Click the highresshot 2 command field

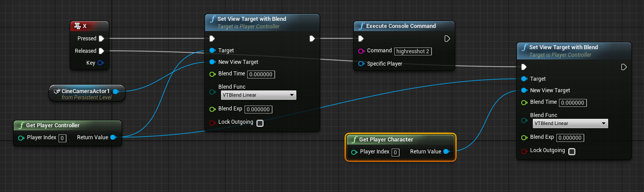(x=413, y=51)
